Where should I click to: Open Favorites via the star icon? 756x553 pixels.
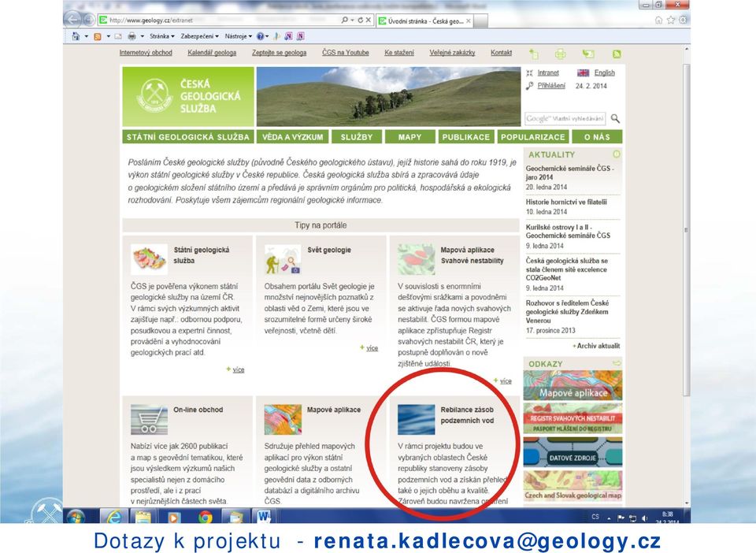point(671,20)
